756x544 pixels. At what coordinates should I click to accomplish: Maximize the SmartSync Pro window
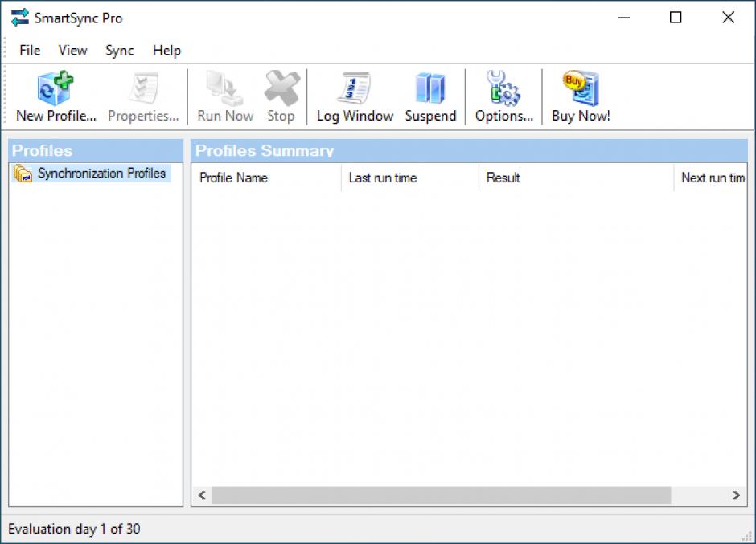(x=676, y=18)
